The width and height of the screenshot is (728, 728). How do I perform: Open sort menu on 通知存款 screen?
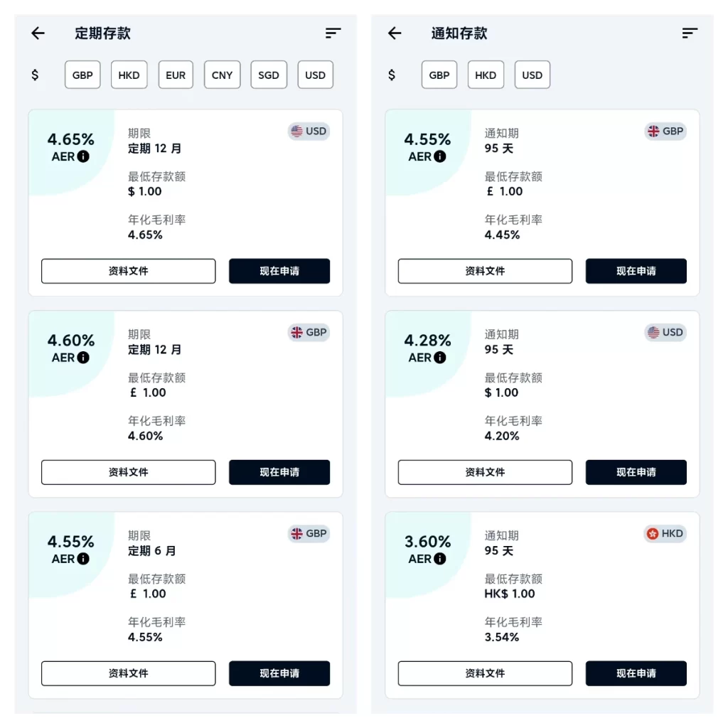689,33
